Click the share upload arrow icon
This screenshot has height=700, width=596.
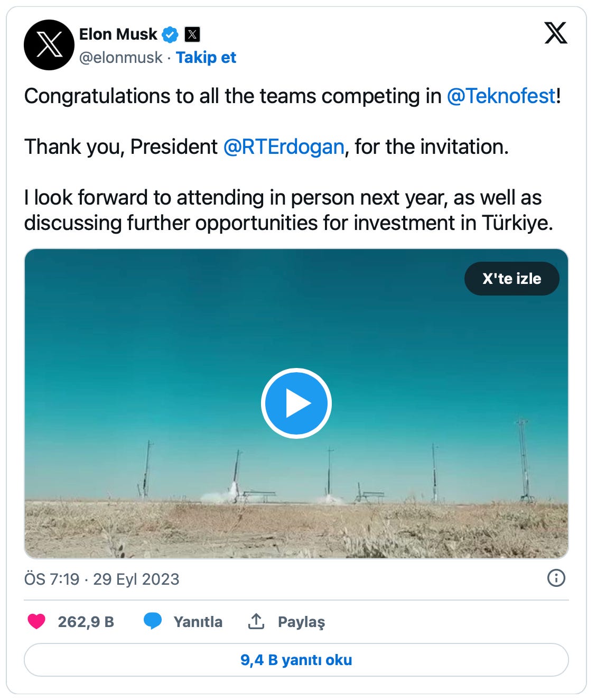click(256, 621)
